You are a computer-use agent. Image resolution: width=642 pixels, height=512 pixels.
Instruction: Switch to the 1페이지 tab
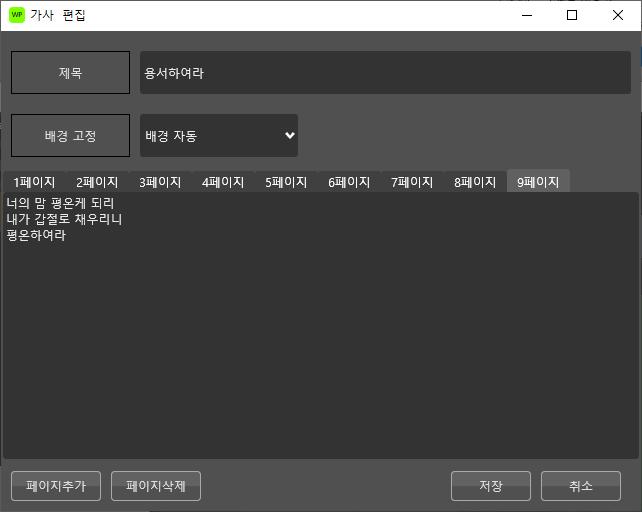tap(34, 182)
